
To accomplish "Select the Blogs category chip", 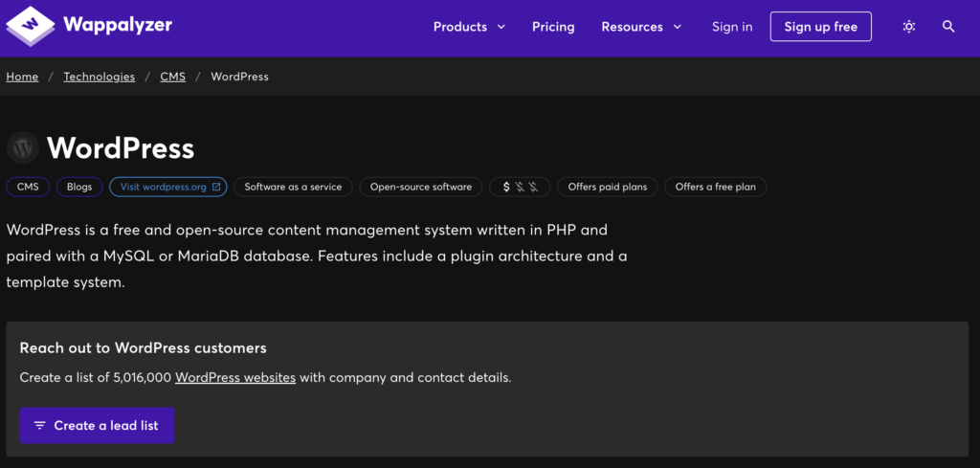I will coord(79,187).
